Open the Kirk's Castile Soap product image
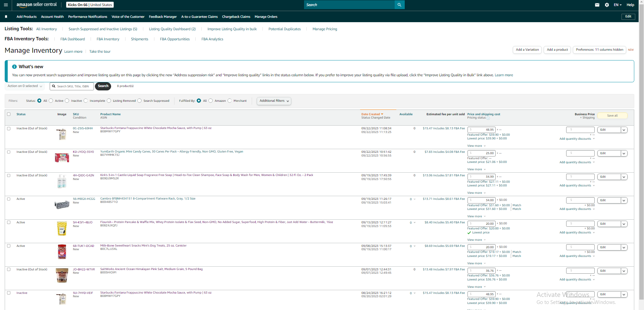Image resolution: width=644 pixels, height=310 pixels. point(62,181)
